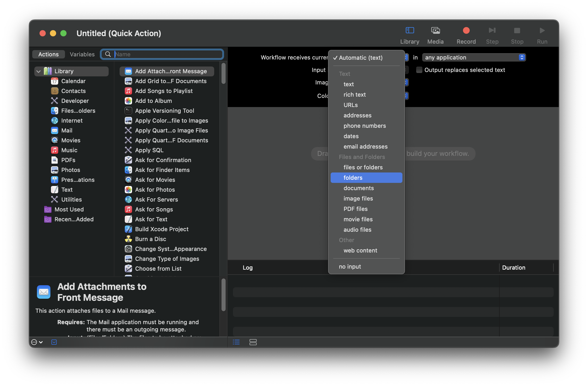This screenshot has width=588, height=386.
Task: Select phone numbers menu item
Action: [x=366, y=126]
